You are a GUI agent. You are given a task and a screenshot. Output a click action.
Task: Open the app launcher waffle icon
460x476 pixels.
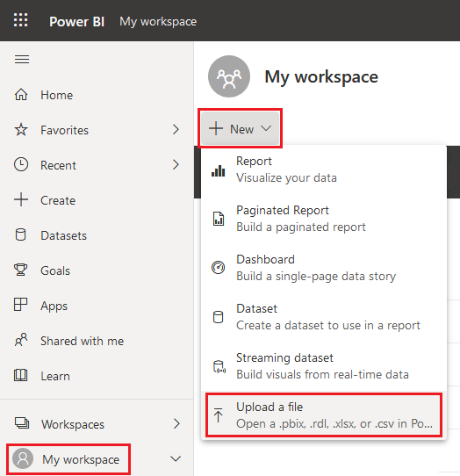[x=21, y=20]
